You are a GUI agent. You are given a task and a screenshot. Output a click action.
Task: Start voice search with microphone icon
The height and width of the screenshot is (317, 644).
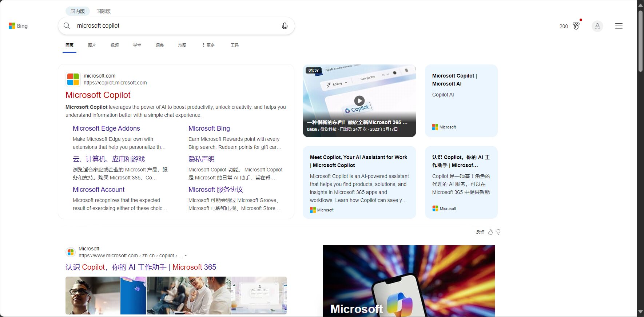tap(285, 26)
